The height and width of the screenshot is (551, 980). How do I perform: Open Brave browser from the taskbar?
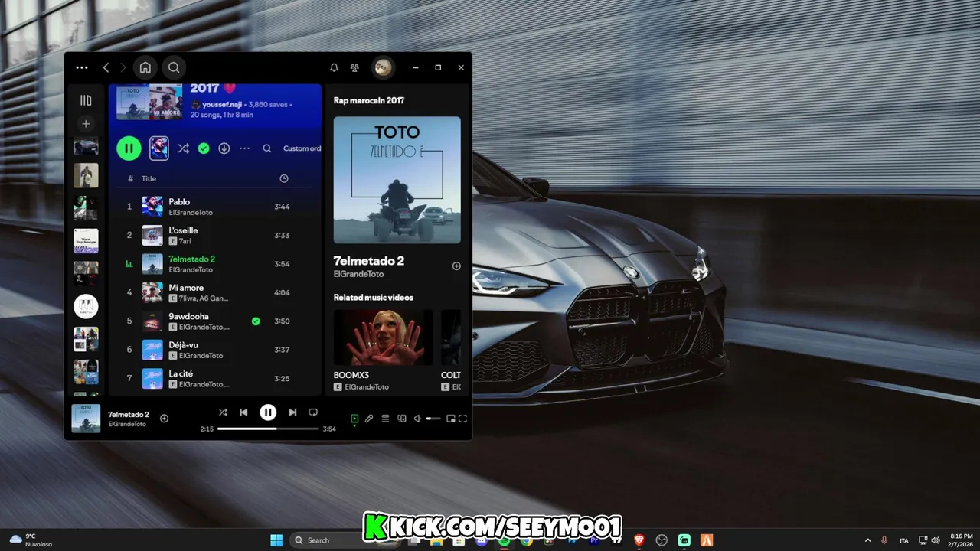[639, 540]
